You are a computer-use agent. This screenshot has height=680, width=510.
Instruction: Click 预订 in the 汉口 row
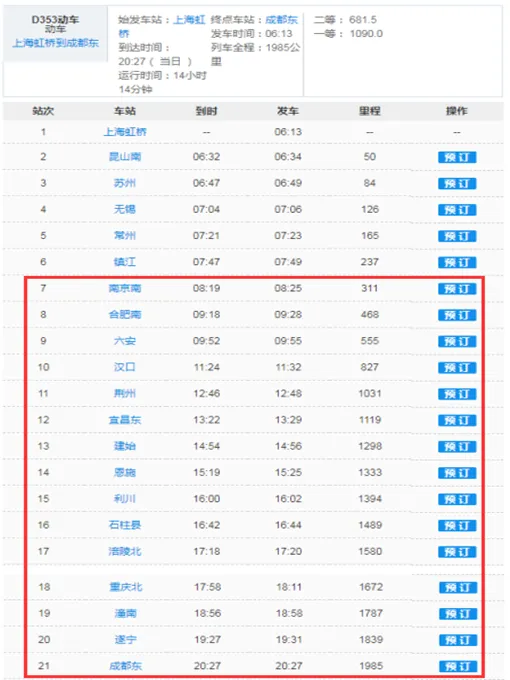point(457,367)
